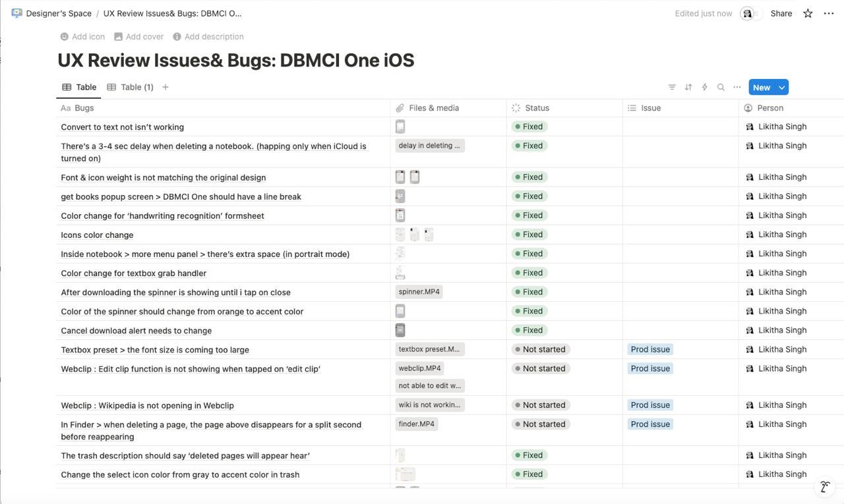Open automations lightning icon
844x504 pixels.
click(705, 87)
